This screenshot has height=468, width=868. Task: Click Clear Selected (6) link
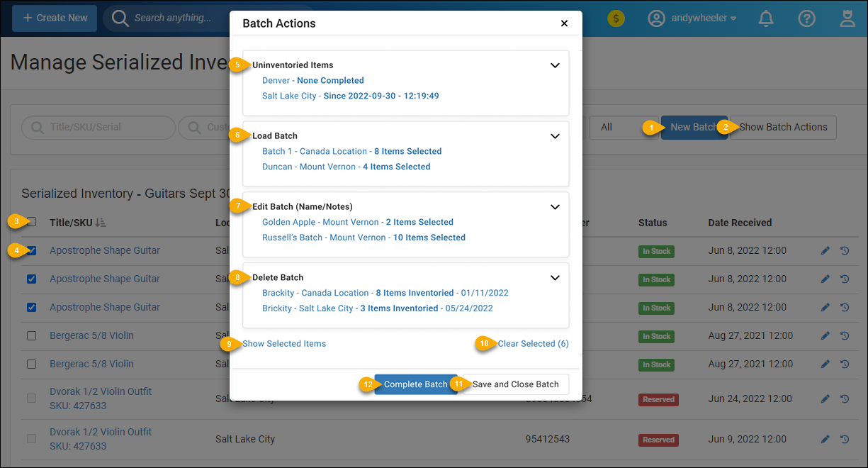pos(533,344)
